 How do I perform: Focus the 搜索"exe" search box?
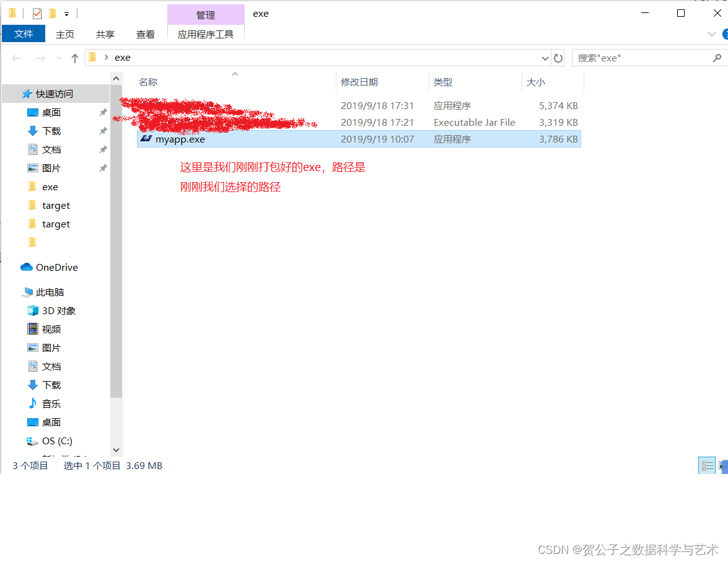643,58
